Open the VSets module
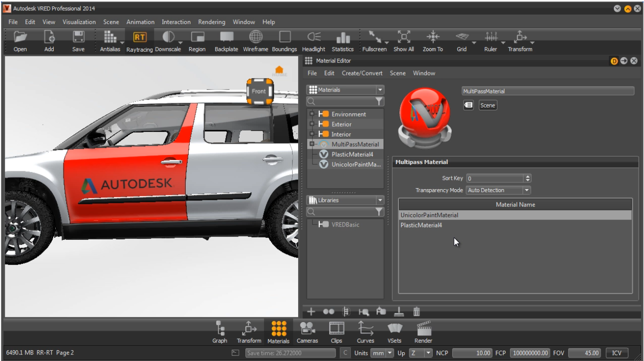 pyautogui.click(x=394, y=332)
